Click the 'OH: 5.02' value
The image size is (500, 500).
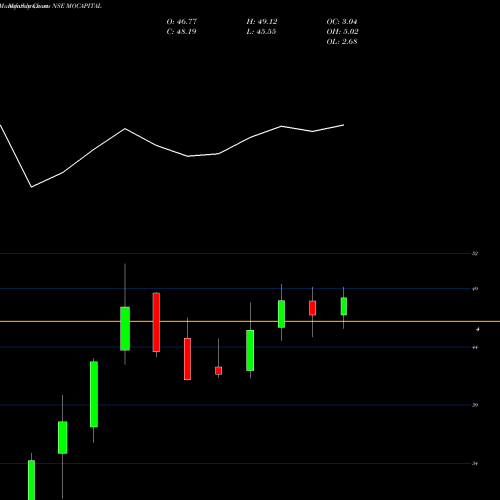coord(342,32)
